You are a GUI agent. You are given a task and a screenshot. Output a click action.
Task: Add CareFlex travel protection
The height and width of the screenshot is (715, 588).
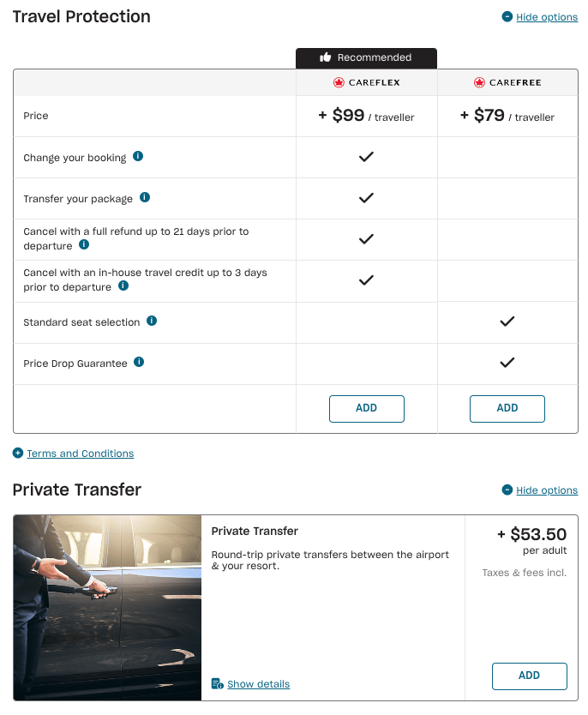(366, 408)
